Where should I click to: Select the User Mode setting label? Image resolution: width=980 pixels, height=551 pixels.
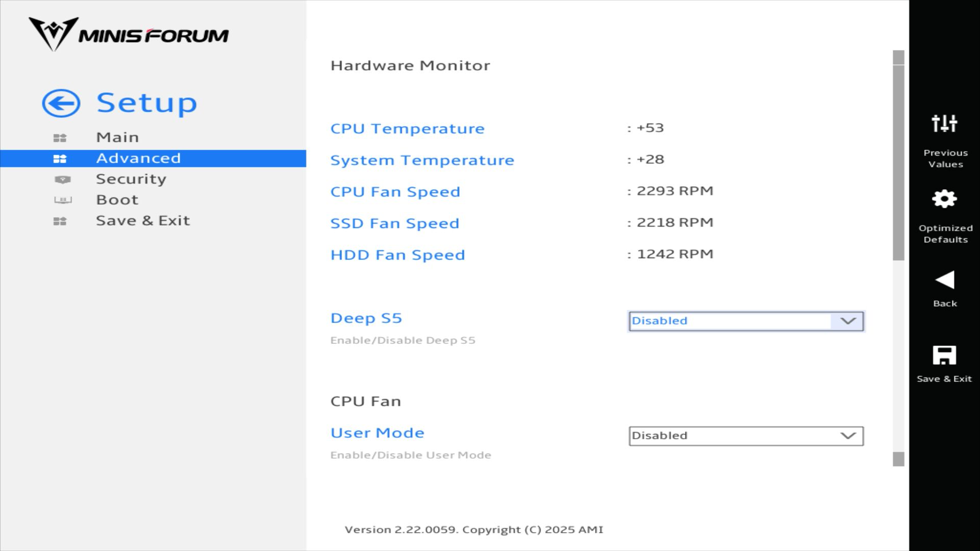pyautogui.click(x=377, y=433)
